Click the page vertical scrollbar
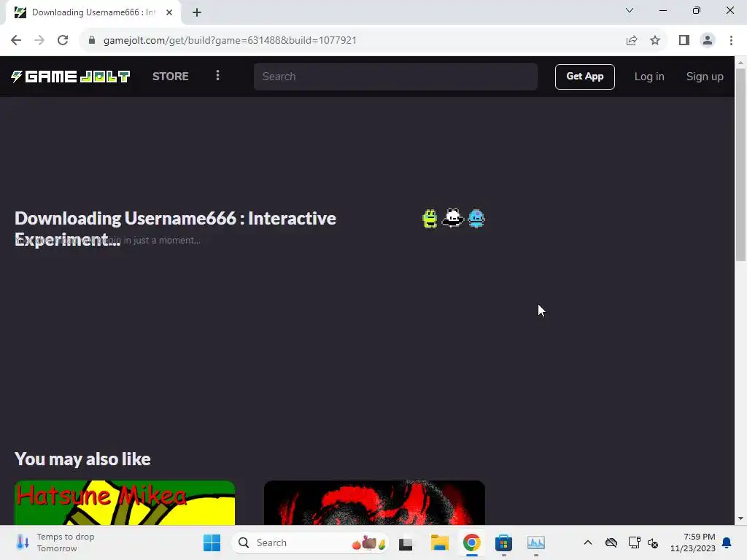 (x=740, y=164)
